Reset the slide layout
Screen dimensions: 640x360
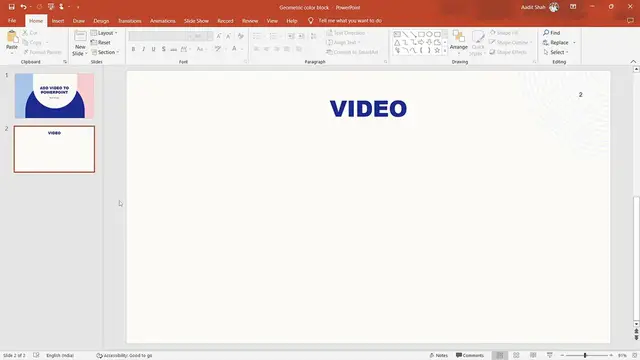[x=101, y=42]
